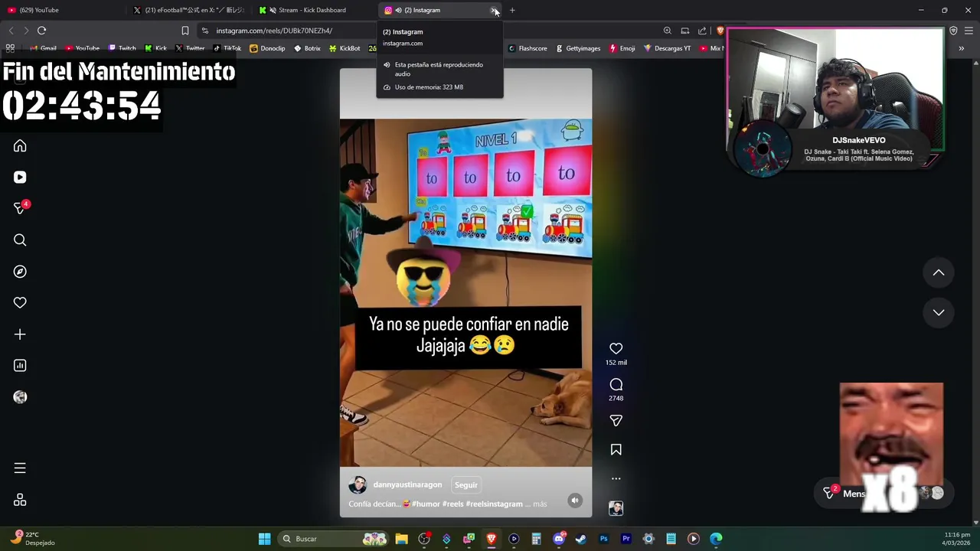The width and height of the screenshot is (980, 551).
Task: Bookmark this page from the address bar
Action: pyautogui.click(x=185, y=31)
